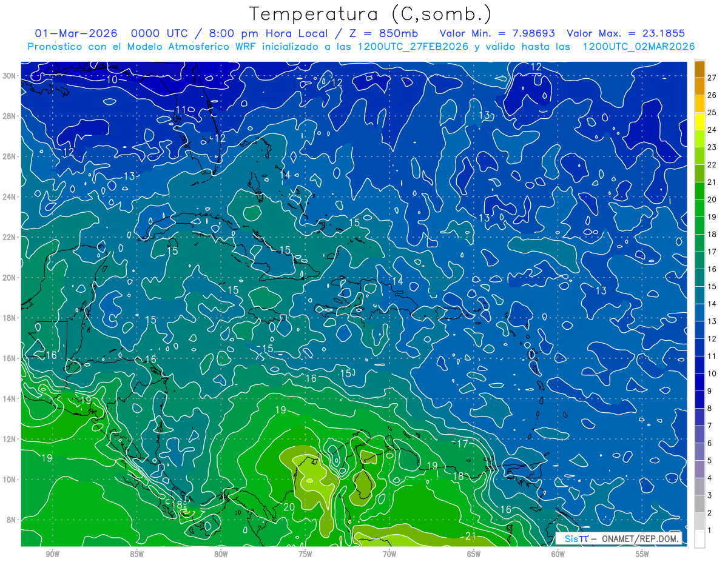
Task: Click the "18N" latitude label
Action: (10, 318)
